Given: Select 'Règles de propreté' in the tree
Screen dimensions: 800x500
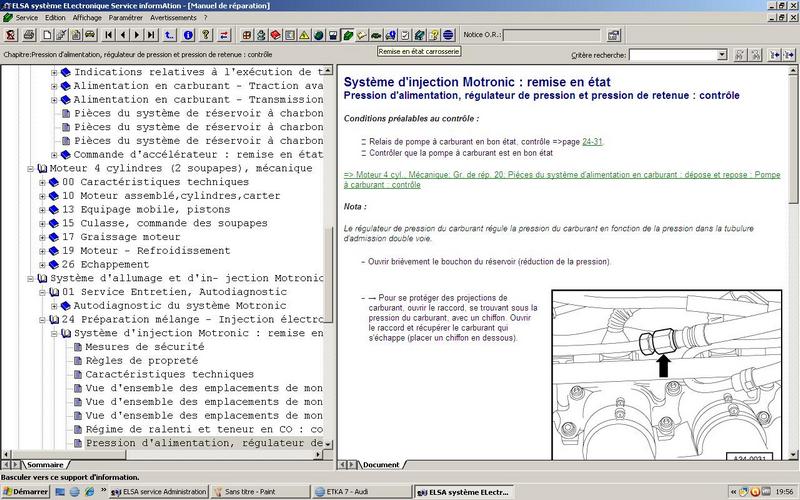Looking at the screenshot, I should point(141,361).
